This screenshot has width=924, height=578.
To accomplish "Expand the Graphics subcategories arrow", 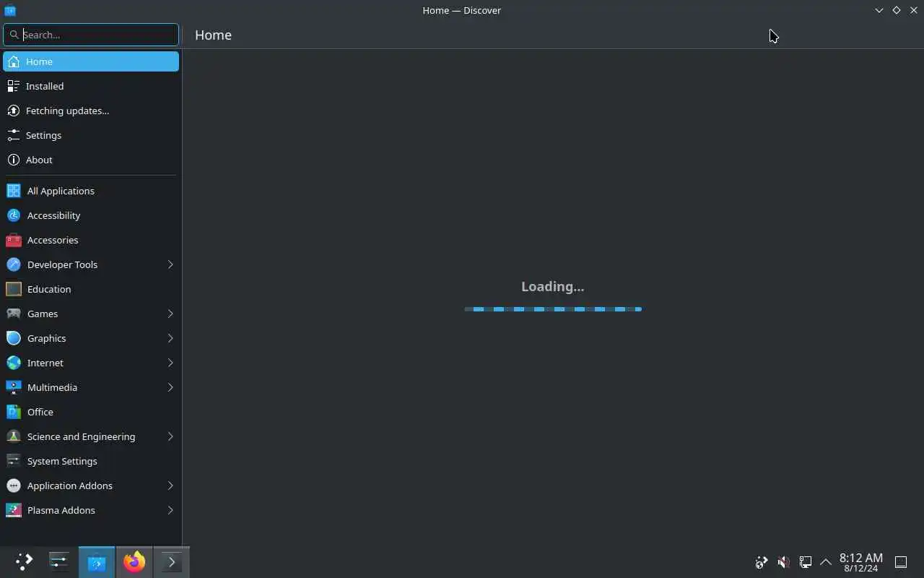I will pos(170,338).
